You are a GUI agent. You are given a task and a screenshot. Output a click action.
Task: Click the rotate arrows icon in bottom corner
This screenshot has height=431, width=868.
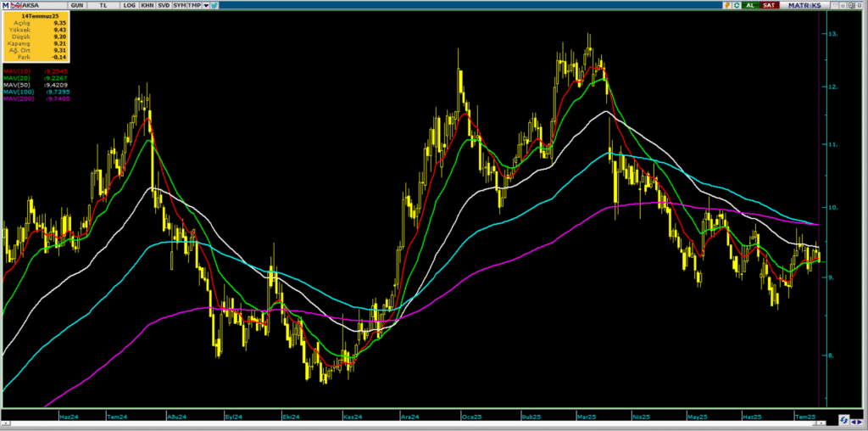844,420
